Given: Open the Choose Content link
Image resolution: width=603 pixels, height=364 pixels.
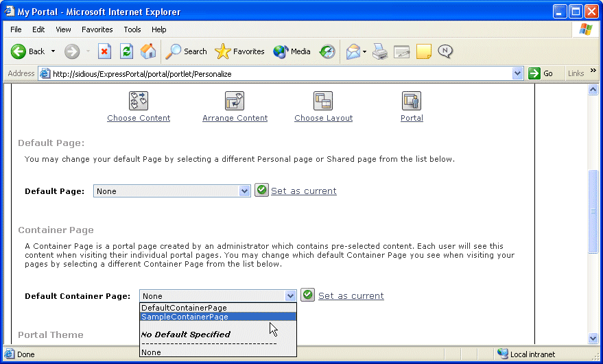Looking at the screenshot, I should point(139,118).
